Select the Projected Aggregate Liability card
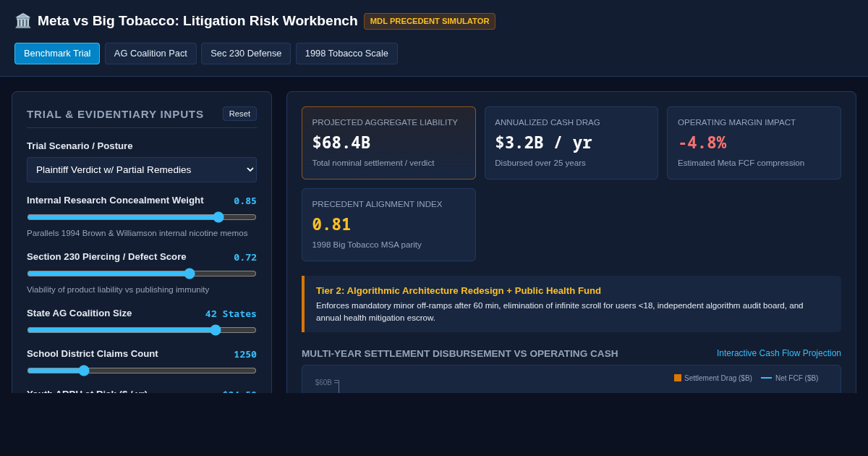The image size is (868, 456). tap(388, 143)
